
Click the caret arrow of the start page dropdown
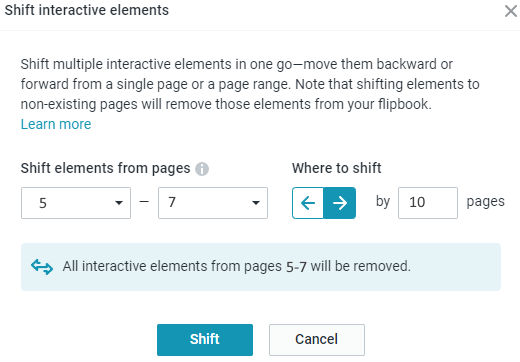(119, 203)
